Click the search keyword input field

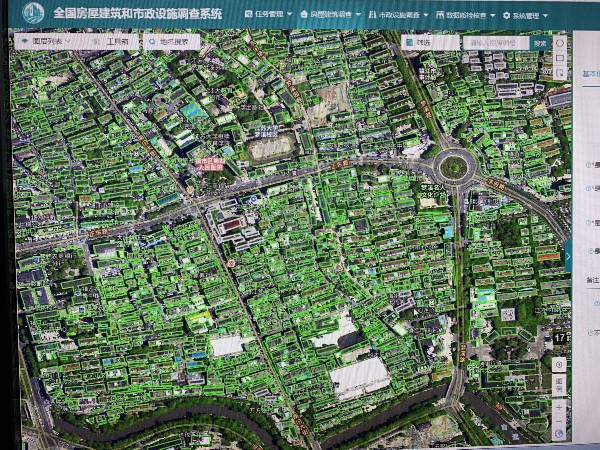tap(495, 43)
